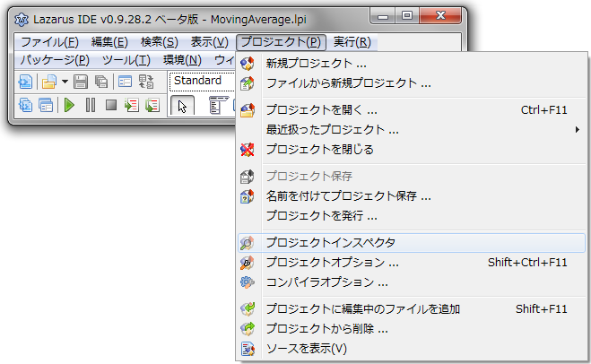Choose 名前を付けてプロジェクト保存 ... entry
The width and height of the screenshot is (591, 364).
[x=412, y=196]
